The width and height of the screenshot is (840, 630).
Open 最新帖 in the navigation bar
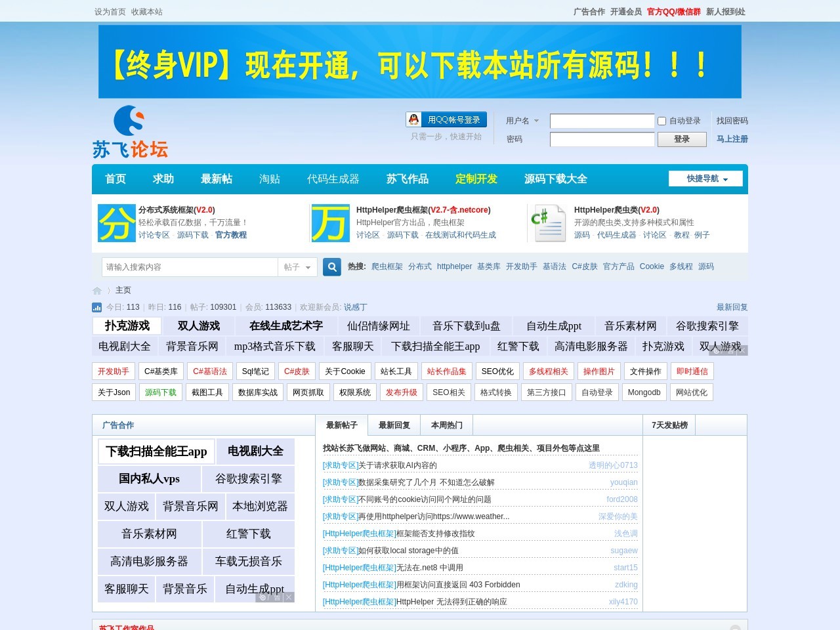click(x=217, y=178)
